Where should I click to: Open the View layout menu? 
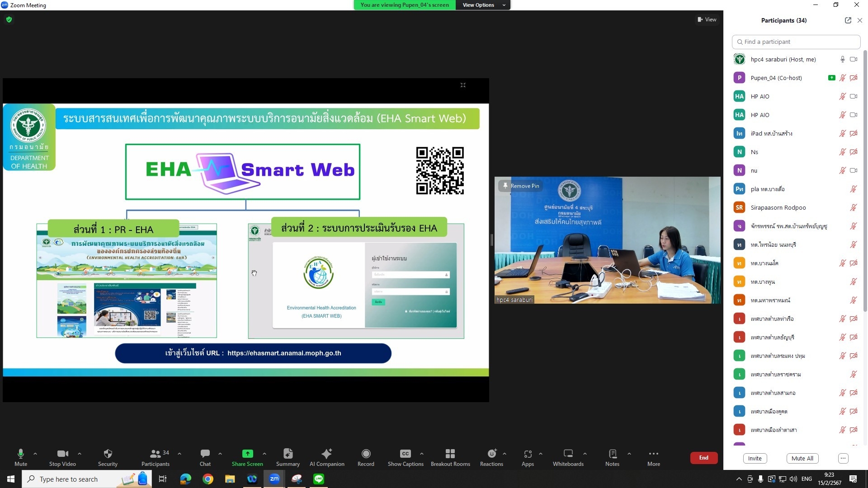(707, 19)
